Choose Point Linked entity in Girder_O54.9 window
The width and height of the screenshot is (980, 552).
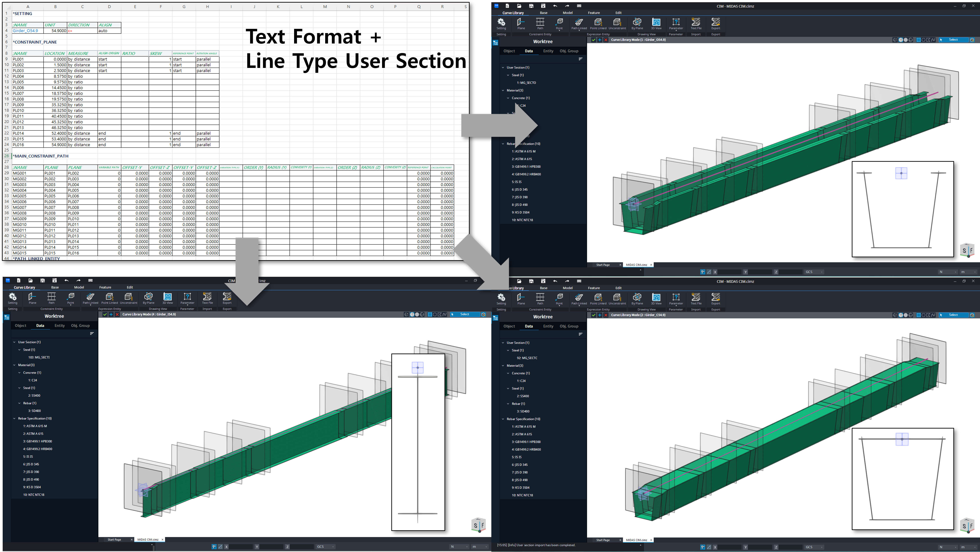tap(598, 24)
